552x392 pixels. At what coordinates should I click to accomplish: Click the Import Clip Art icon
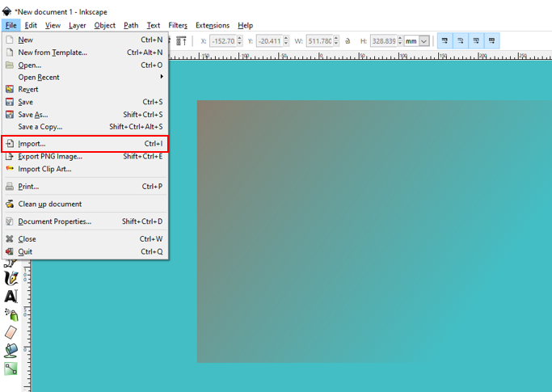click(10, 168)
